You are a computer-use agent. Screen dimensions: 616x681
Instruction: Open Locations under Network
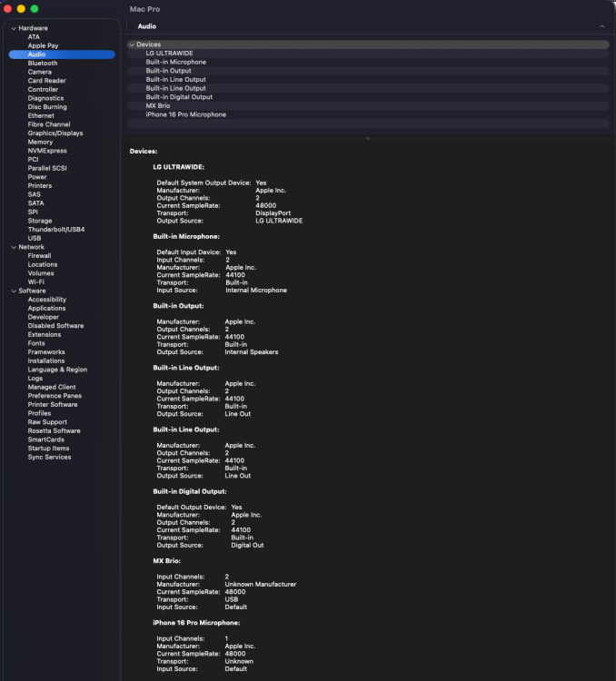click(42, 264)
